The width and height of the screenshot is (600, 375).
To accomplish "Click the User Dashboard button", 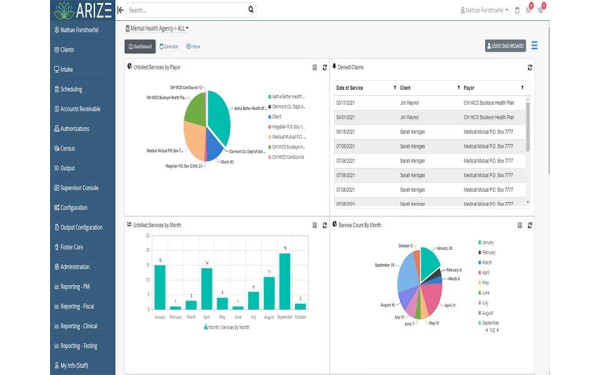I will coord(505,46).
